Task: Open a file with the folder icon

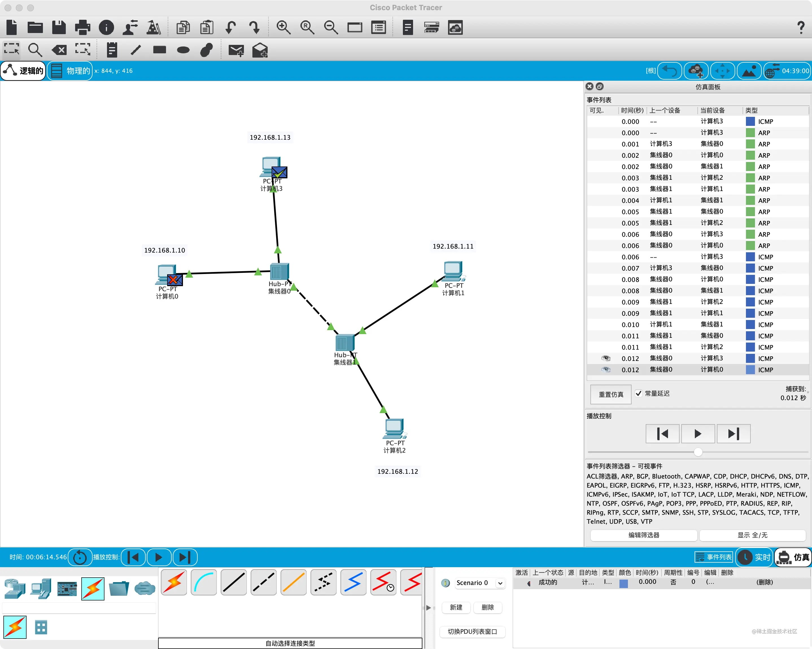Action: [35, 27]
